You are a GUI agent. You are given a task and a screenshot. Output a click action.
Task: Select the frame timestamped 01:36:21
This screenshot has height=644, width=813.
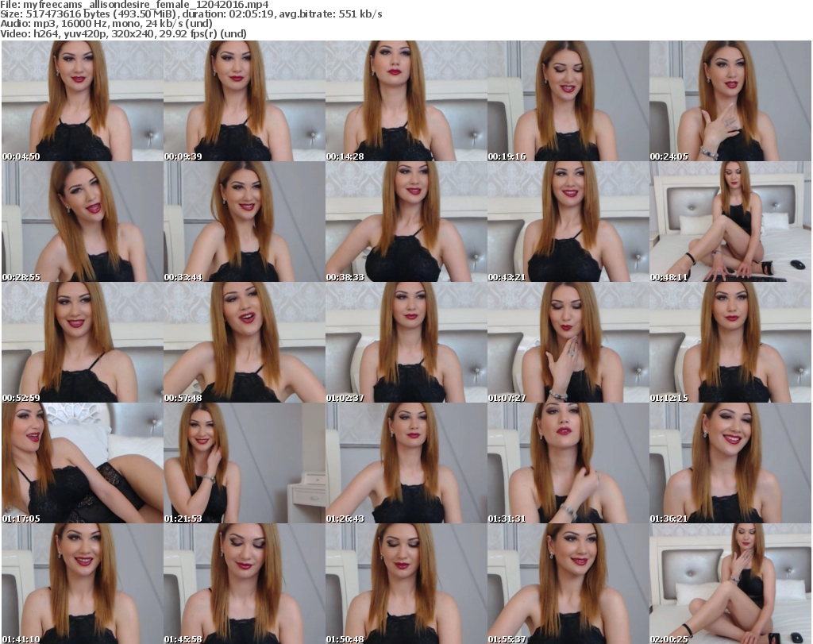pos(730,463)
